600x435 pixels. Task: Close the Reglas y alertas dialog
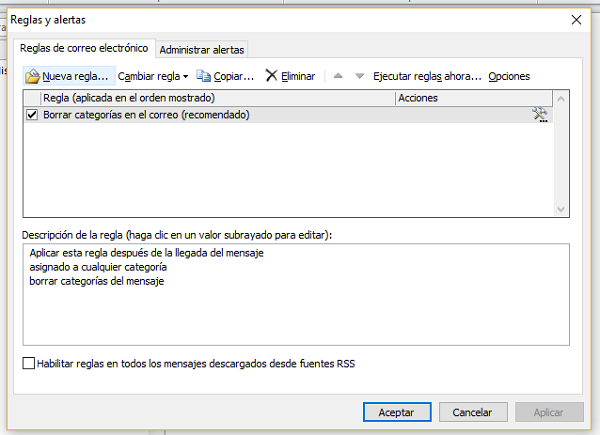pos(576,20)
